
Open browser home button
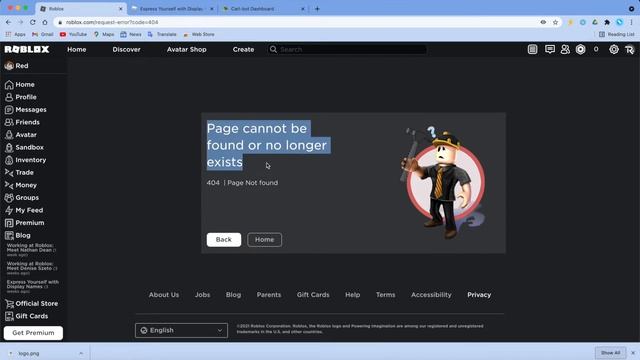pos(45,22)
